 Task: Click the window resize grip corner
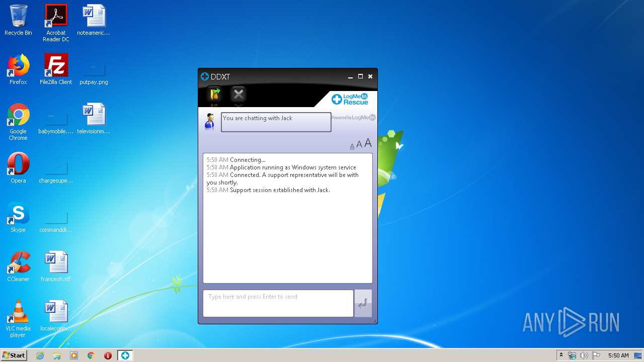[374, 321]
